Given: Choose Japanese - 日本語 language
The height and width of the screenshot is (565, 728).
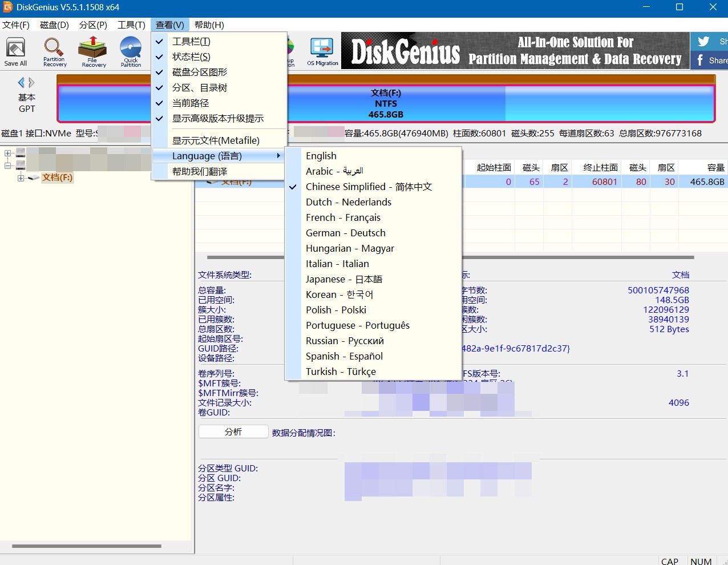Looking at the screenshot, I should pos(373,279).
